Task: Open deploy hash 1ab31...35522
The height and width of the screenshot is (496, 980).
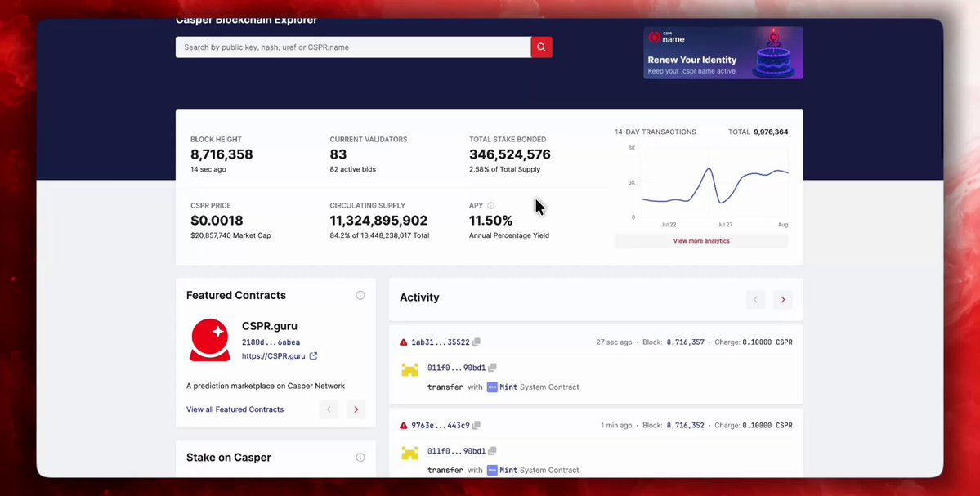Action: [x=440, y=342]
